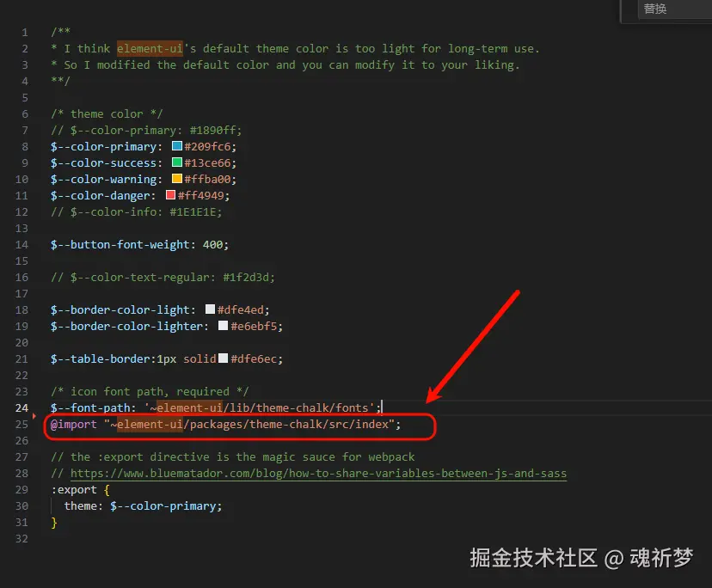Open the bluematador.com blog link
Viewport: 712px width, 588px height.
tap(318, 473)
